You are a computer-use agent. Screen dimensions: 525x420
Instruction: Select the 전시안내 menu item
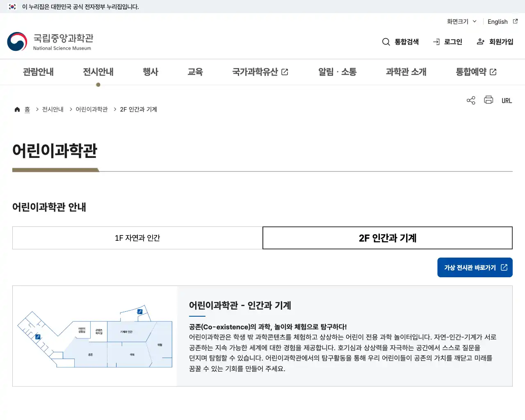pyautogui.click(x=98, y=72)
